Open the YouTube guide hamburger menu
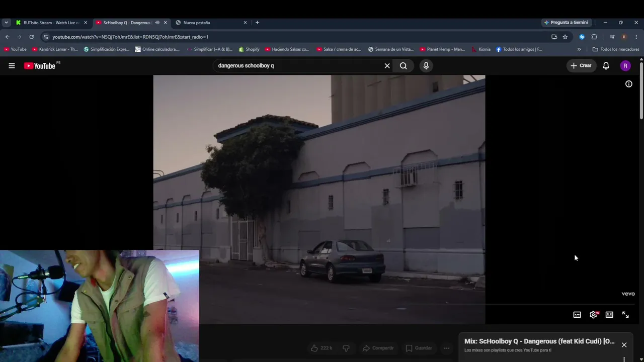 pyautogui.click(x=12, y=66)
